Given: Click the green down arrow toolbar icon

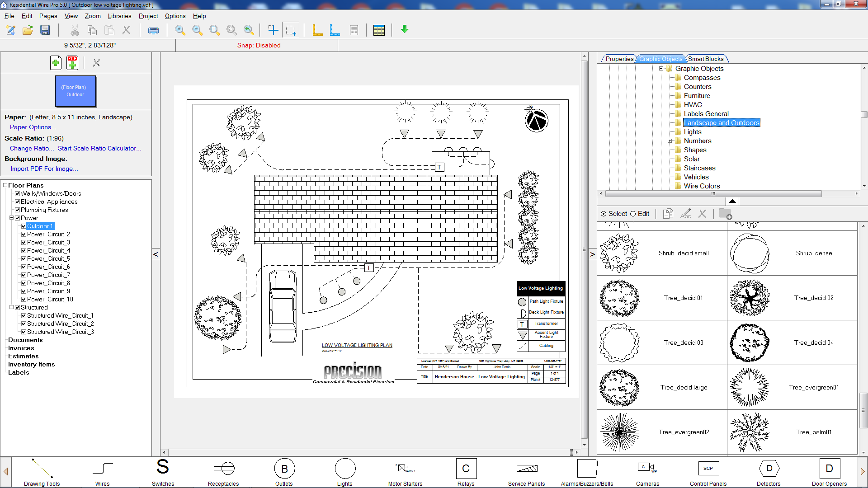Looking at the screenshot, I should [405, 29].
